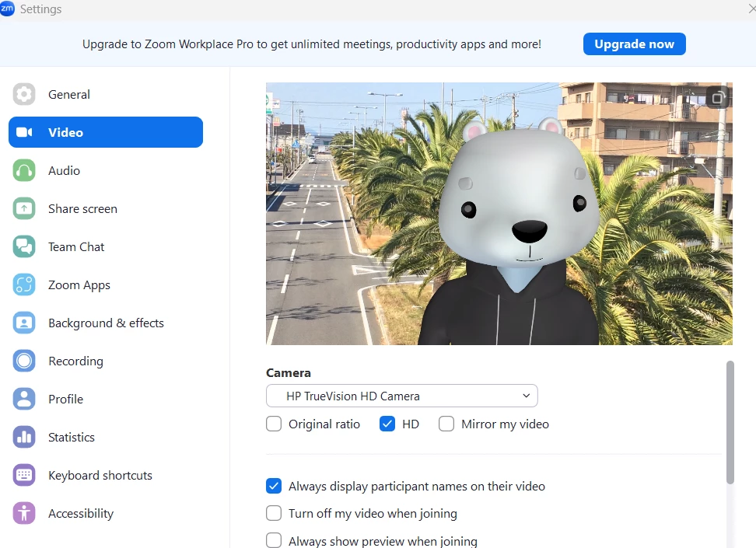The height and width of the screenshot is (548, 756).
Task: Click the Upgrade now button
Action: [634, 44]
